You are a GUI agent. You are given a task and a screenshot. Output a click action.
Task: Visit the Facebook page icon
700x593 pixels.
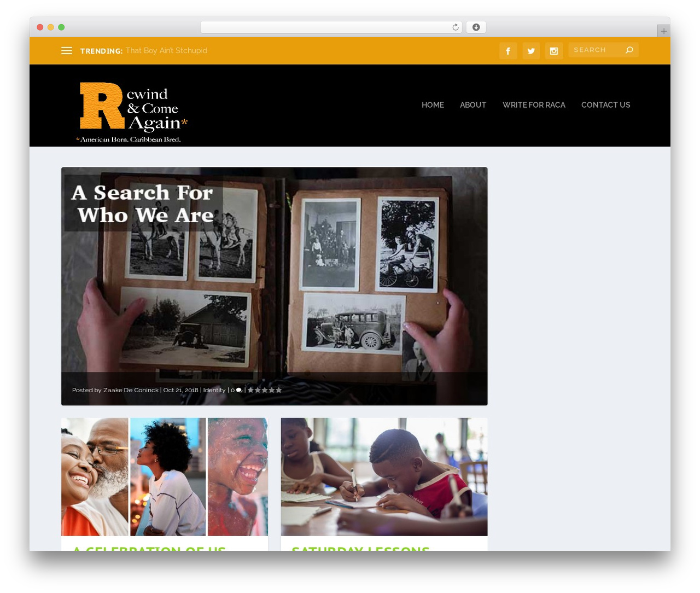click(508, 51)
